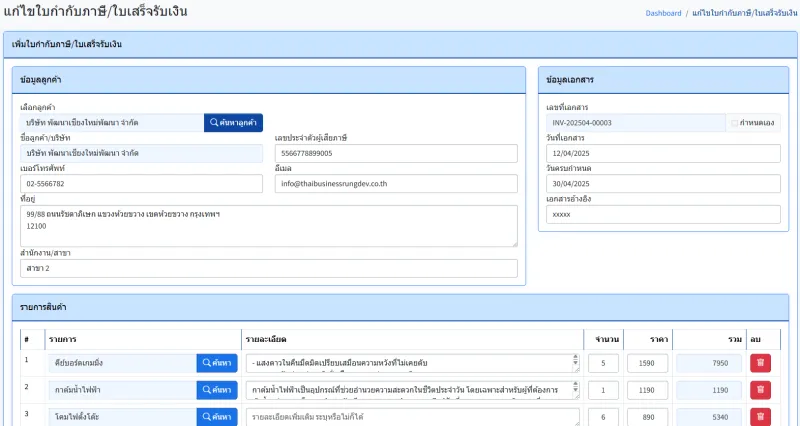Click the reference document field xxxxx

(x=663, y=214)
